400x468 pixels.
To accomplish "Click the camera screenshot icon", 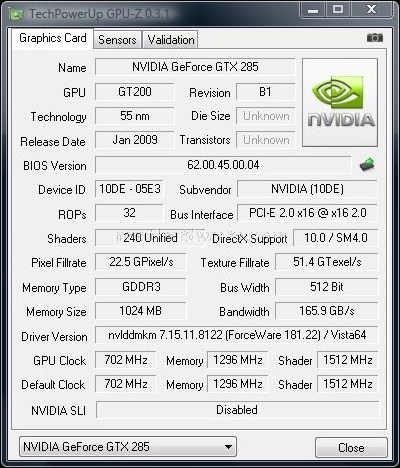I will pos(375,38).
